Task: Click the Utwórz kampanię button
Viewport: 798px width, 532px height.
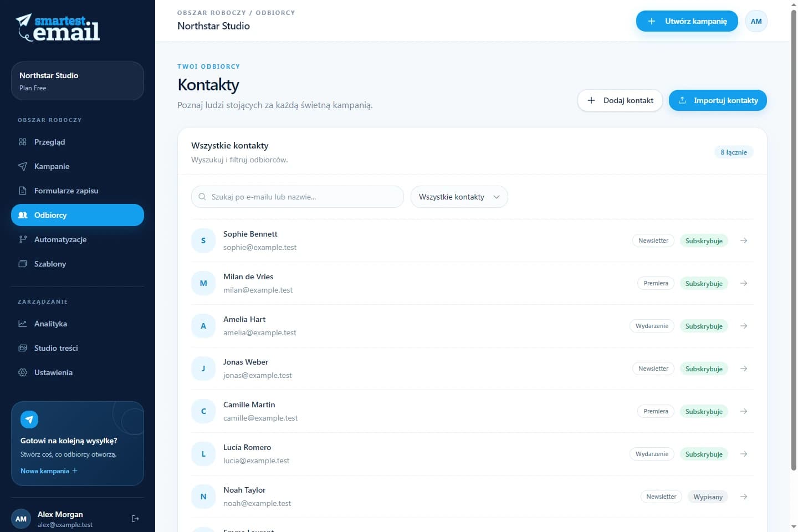Action: click(687, 21)
